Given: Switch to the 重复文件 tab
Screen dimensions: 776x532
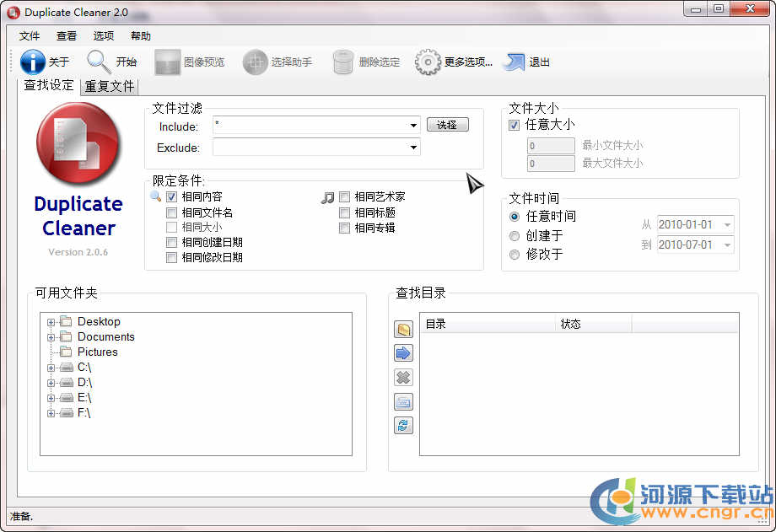Looking at the screenshot, I should 109,85.
